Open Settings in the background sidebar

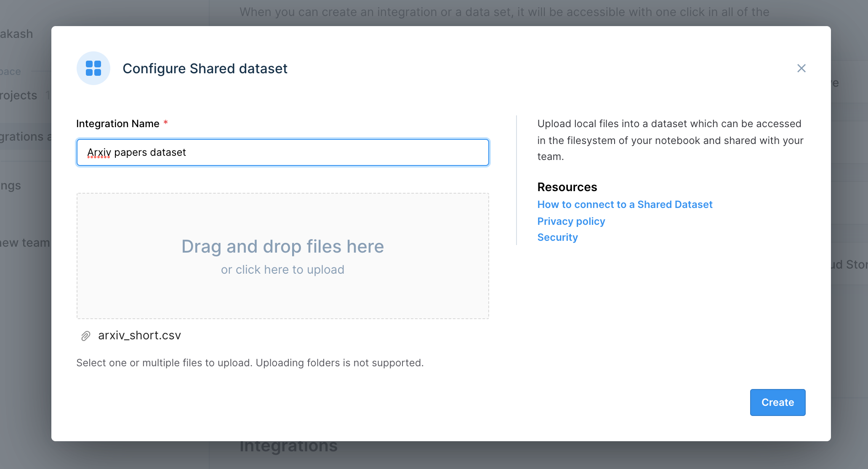tap(11, 186)
